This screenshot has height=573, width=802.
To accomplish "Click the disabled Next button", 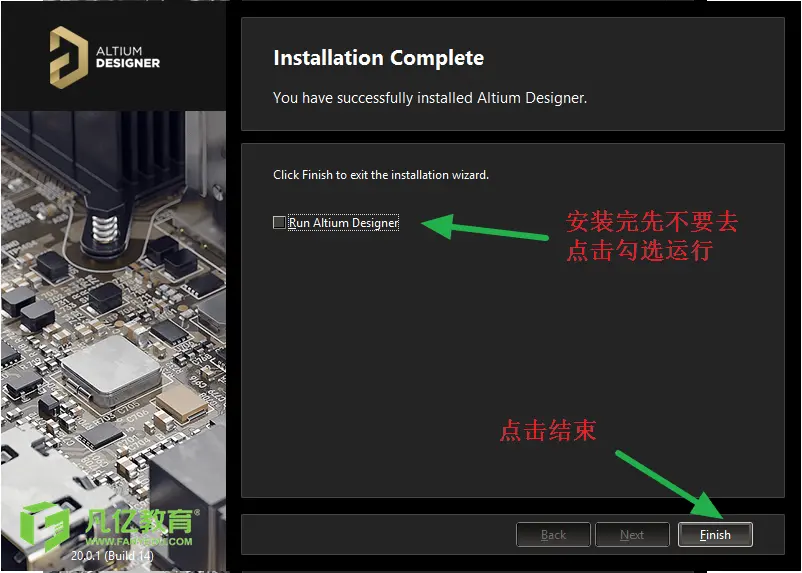I will click(x=632, y=535).
